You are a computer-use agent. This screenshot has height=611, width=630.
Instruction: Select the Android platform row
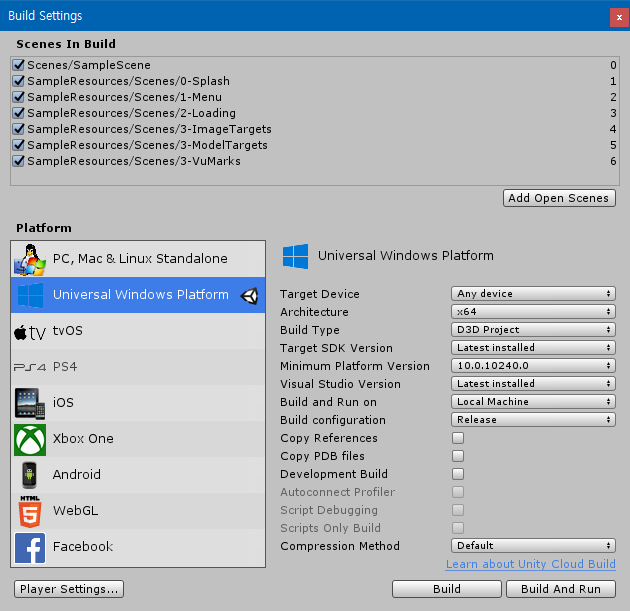138,475
